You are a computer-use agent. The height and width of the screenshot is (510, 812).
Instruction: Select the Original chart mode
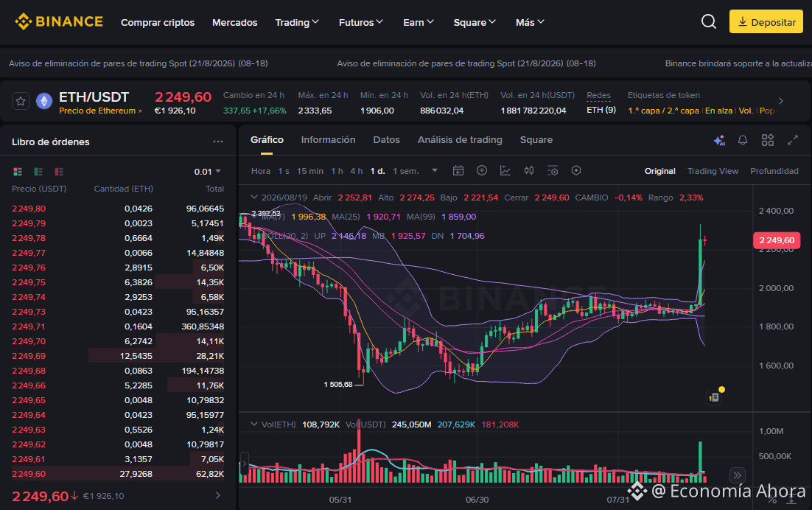pos(659,171)
